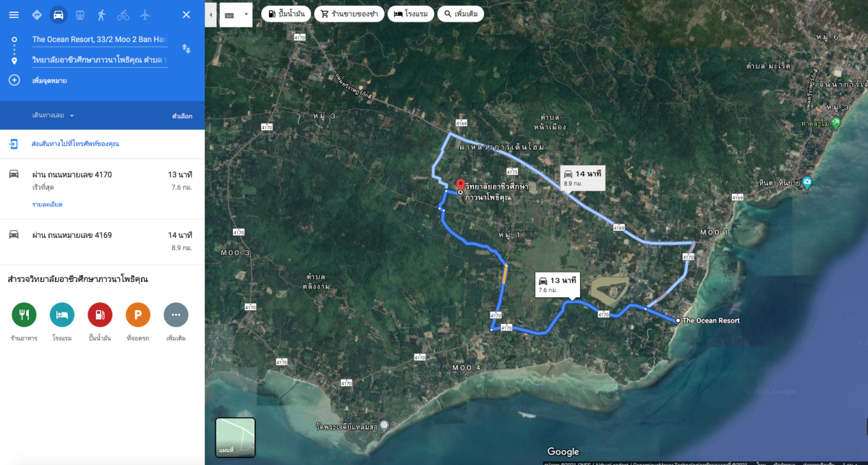Choose cycling travel mode icon

pos(123,14)
